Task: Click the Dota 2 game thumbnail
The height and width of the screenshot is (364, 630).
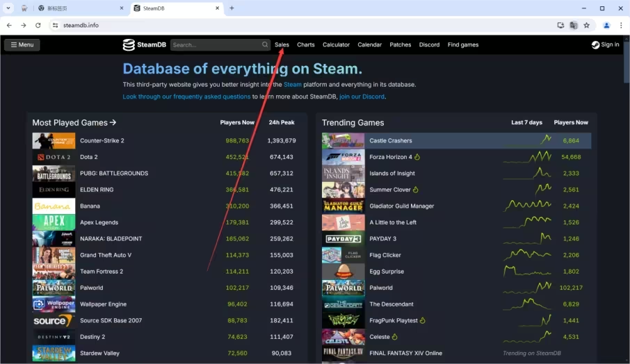Action: point(54,157)
